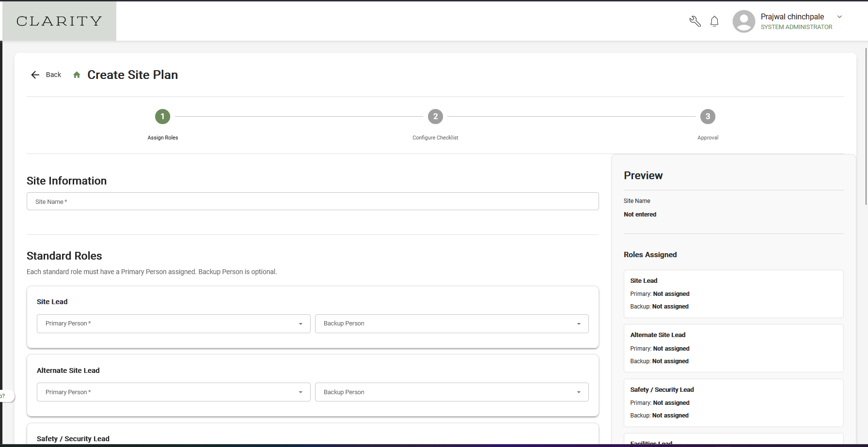Viewport: 868px width, 447px height.
Task: Click the Alternate Site Lead card title
Action: (x=68, y=370)
